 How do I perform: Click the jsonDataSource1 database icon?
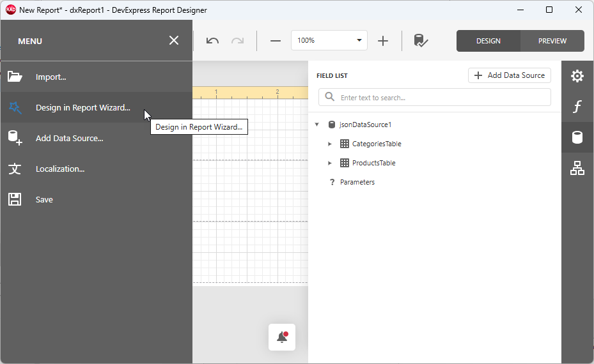click(x=331, y=125)
